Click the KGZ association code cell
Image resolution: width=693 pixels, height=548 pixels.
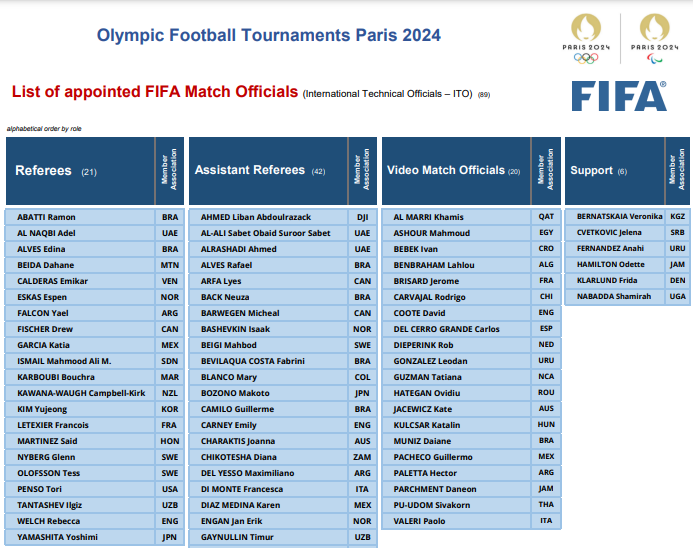[678, 216]
